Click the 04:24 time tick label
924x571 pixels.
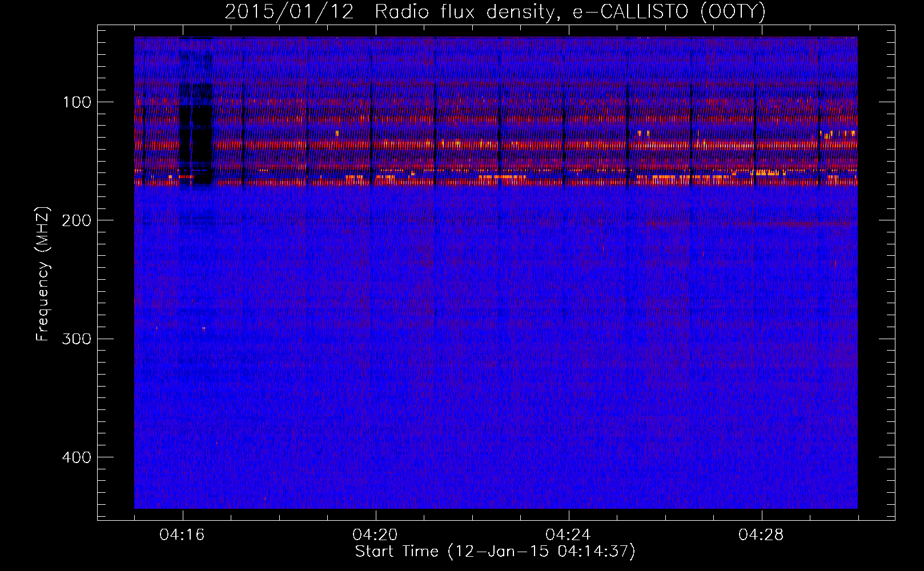(568, 534)
